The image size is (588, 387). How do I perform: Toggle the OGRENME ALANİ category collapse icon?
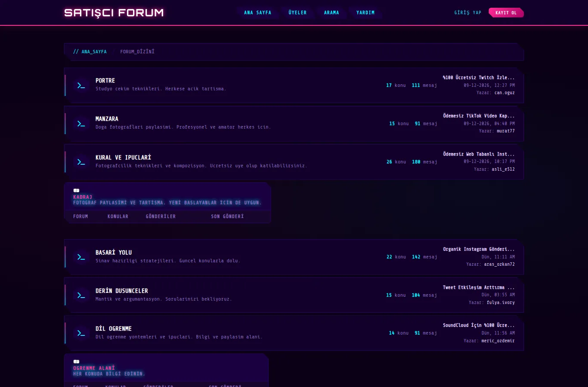pos(76,362)
